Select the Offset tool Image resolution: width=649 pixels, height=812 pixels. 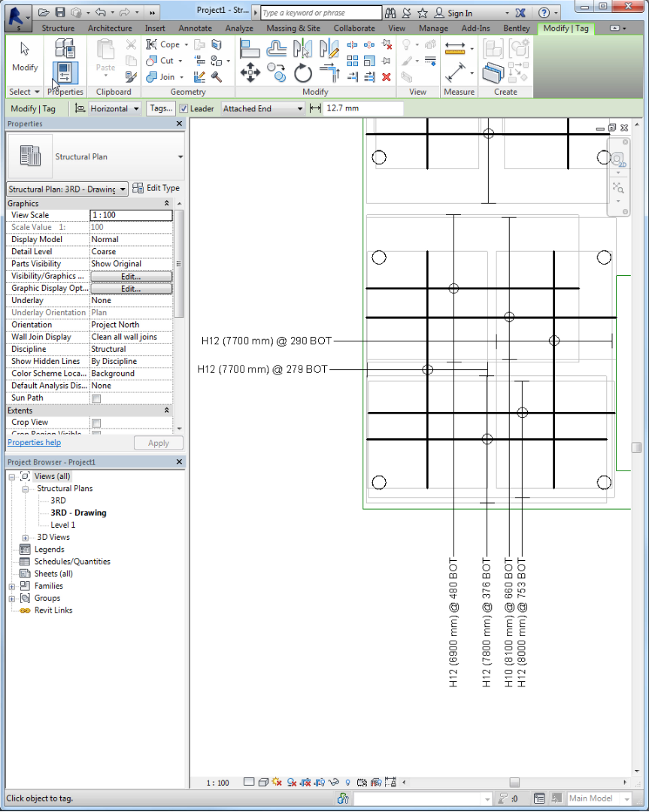click(x=277, y=48)
